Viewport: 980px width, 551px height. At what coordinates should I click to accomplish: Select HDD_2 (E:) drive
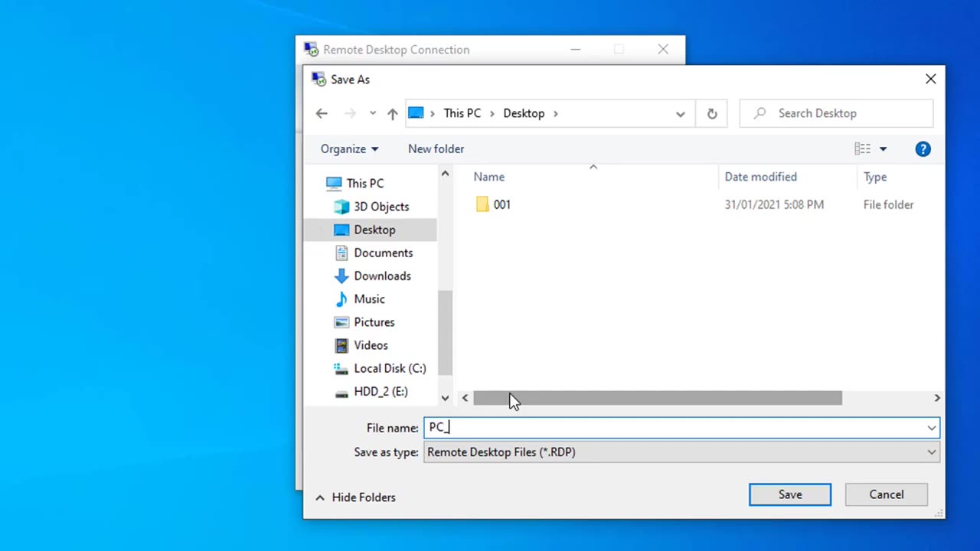381,392
